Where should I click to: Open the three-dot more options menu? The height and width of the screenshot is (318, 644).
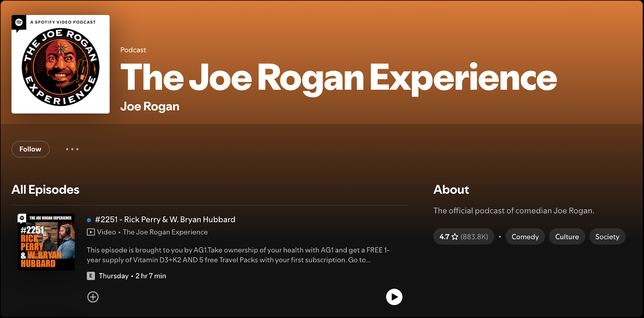click(x=72, y=149)
